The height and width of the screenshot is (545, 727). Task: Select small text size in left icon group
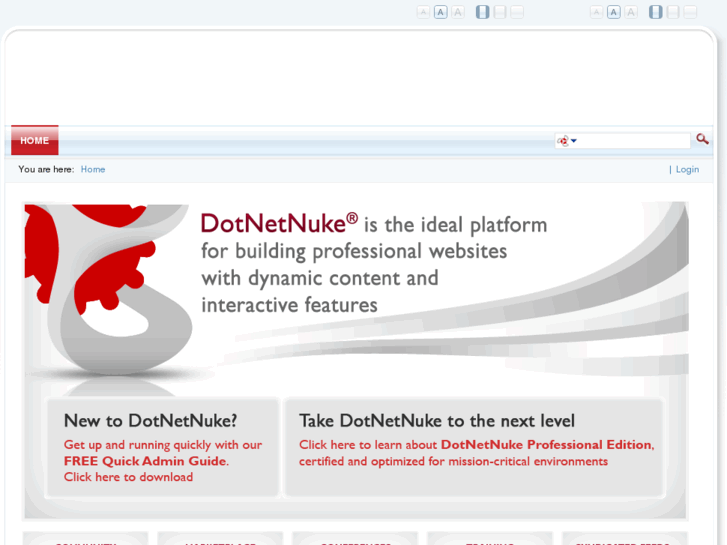pos(423,12)
